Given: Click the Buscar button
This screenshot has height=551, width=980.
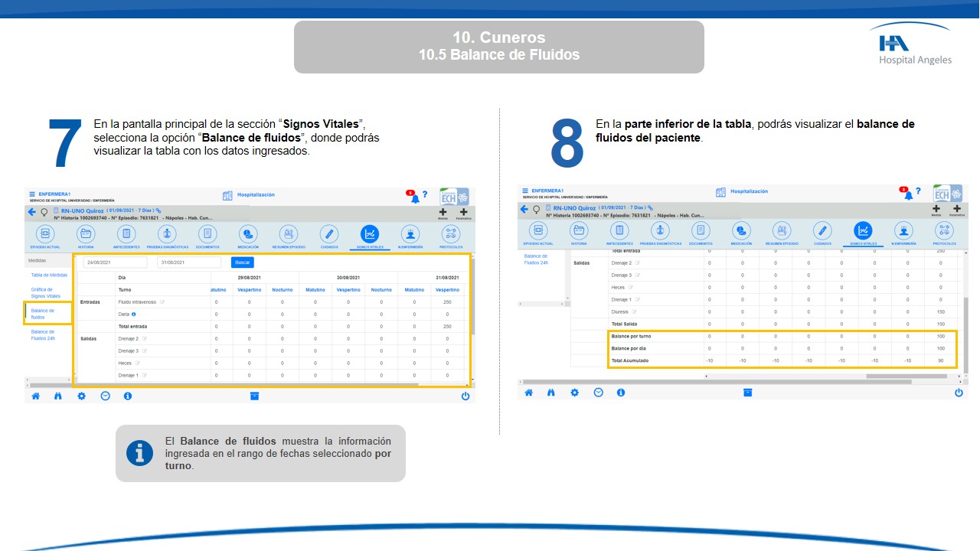Looking at the screenshot, I should pyautogui.click(x=242, y=262).
